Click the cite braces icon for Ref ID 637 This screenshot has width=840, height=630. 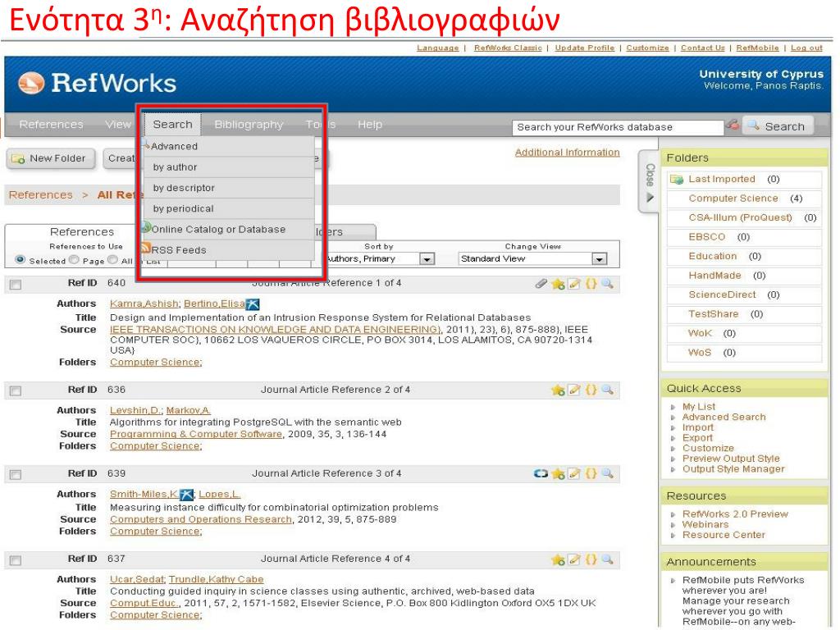591,559
